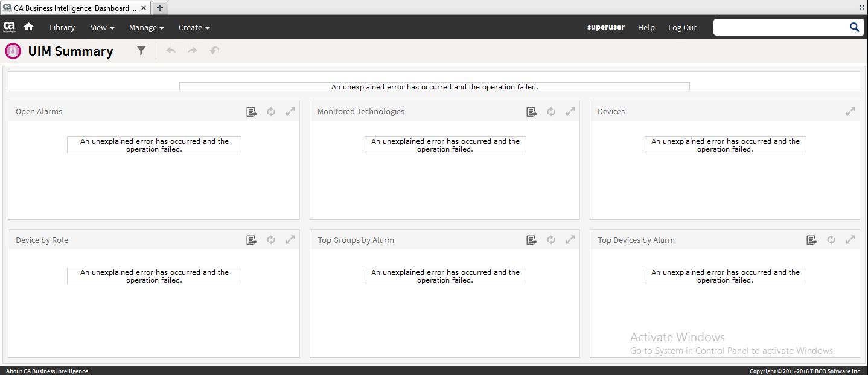
Task: Click the undo arrow in dashboard toolbar
Action: (171, 51)
